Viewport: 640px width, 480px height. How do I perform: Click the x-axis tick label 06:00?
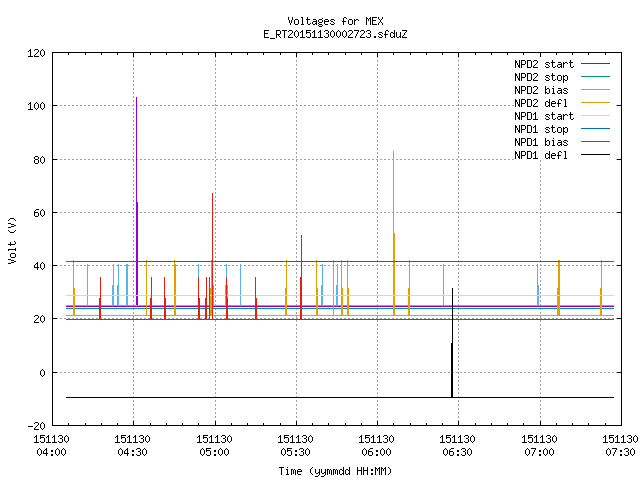coord(376,452)
